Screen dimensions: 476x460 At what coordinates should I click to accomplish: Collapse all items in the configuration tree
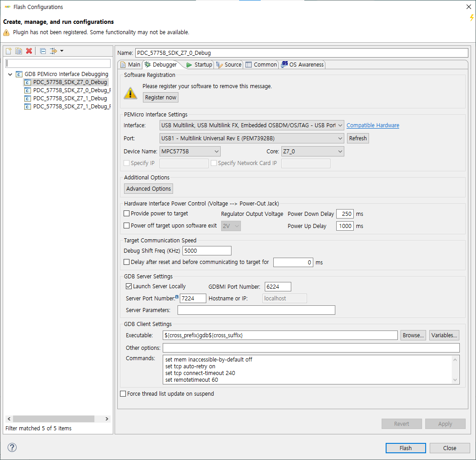(x=42, y=51)
